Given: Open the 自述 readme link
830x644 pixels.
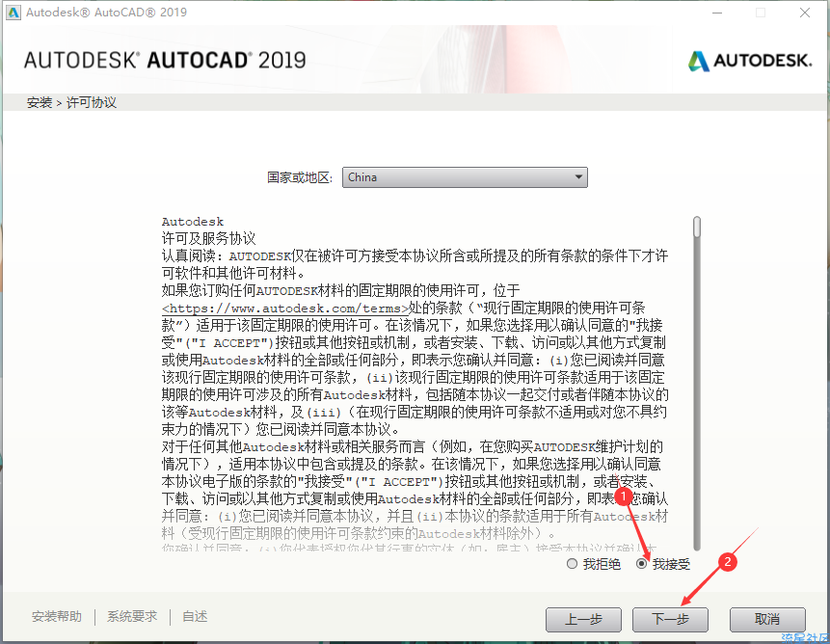Looking at the screenshot, I should (195, 616).
